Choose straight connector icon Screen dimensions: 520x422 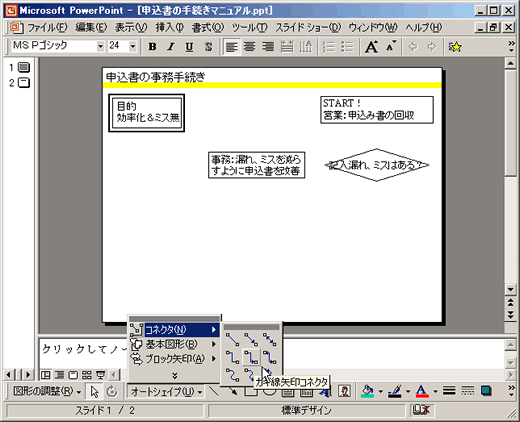[x=232, y=339]
